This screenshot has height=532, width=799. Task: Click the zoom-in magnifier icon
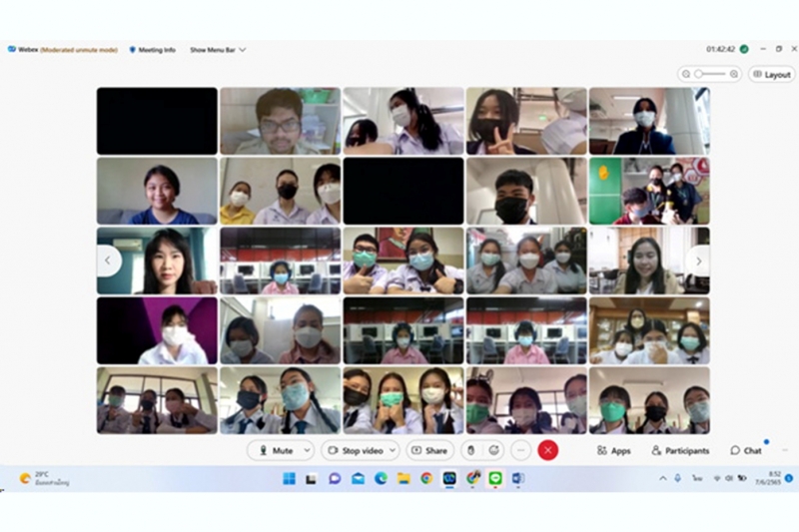(734, 74)
